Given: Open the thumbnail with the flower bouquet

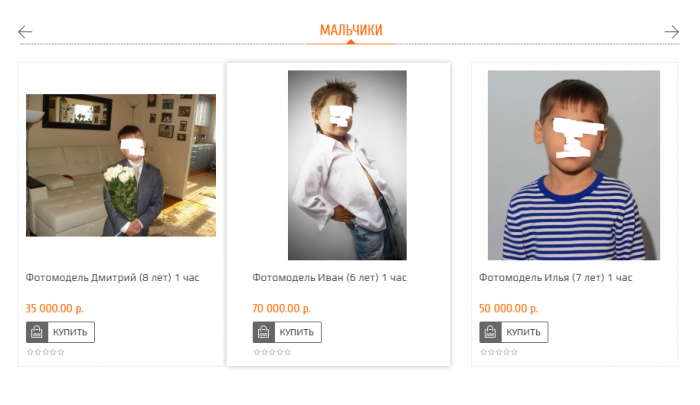Looking at the screenshot, I should pyautogui.click(x=121, y=165).
